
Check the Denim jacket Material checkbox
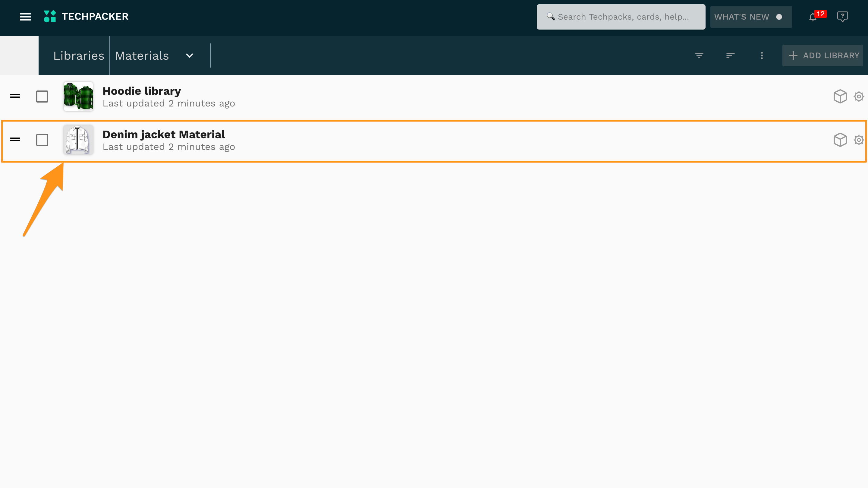tap(42, 140)
